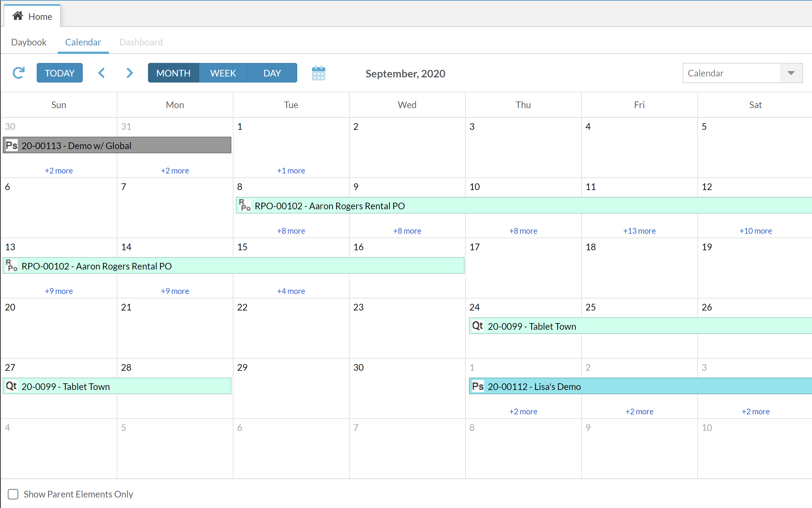The image size is (812, 508).
Task: Refresh the calendar with the reload icon
Action: pyautogui.click(x=18, y=73)
